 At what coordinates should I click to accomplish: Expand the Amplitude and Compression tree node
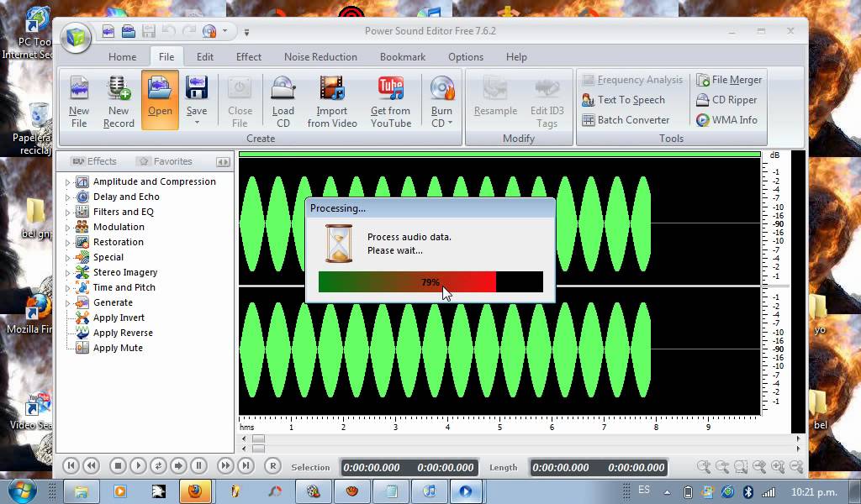click(x=67, y=182)
